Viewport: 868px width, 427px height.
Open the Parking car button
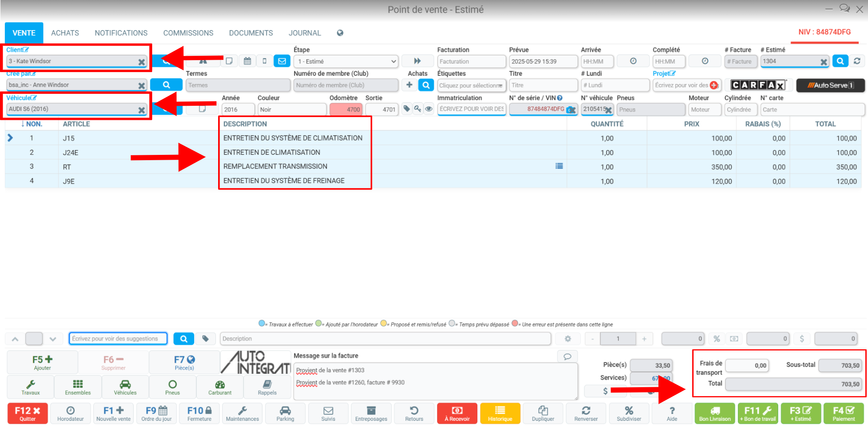(x=285, y=414)
